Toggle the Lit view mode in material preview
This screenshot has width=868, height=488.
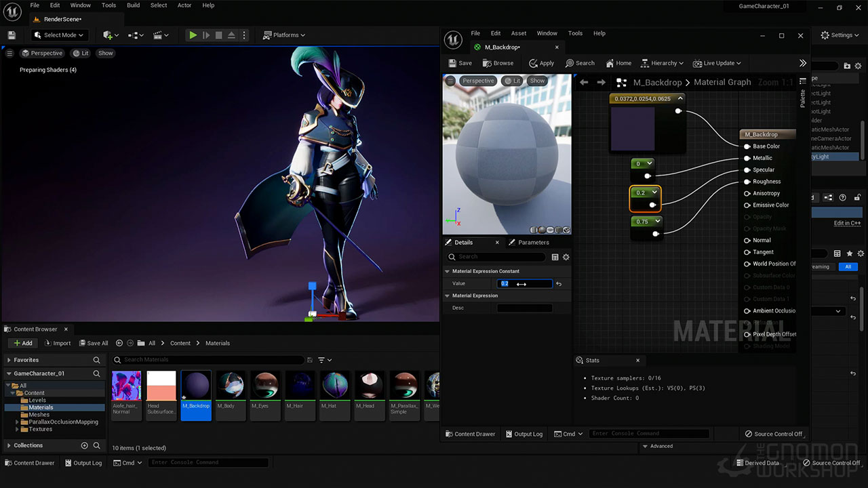(511, 81)
